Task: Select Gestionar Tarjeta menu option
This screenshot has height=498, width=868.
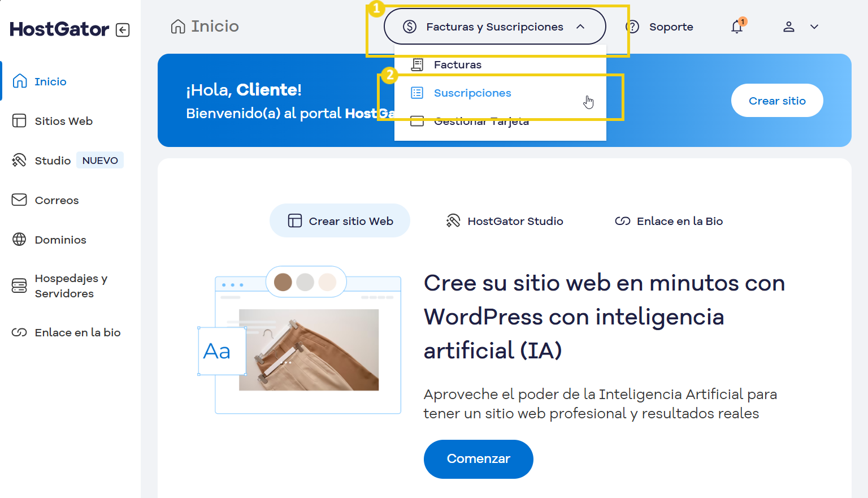Action: pyautogui.click(x=481, y=121)
